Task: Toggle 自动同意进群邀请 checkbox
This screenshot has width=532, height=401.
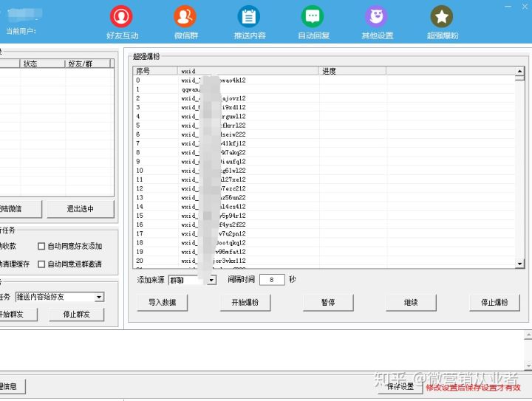Action: (42, 264)
